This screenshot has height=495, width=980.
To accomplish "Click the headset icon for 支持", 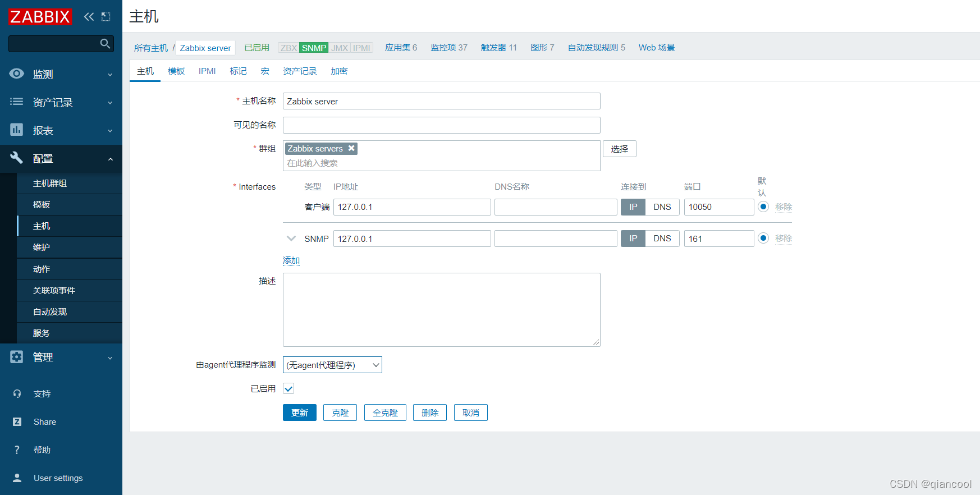I will [x=17, y=394].
